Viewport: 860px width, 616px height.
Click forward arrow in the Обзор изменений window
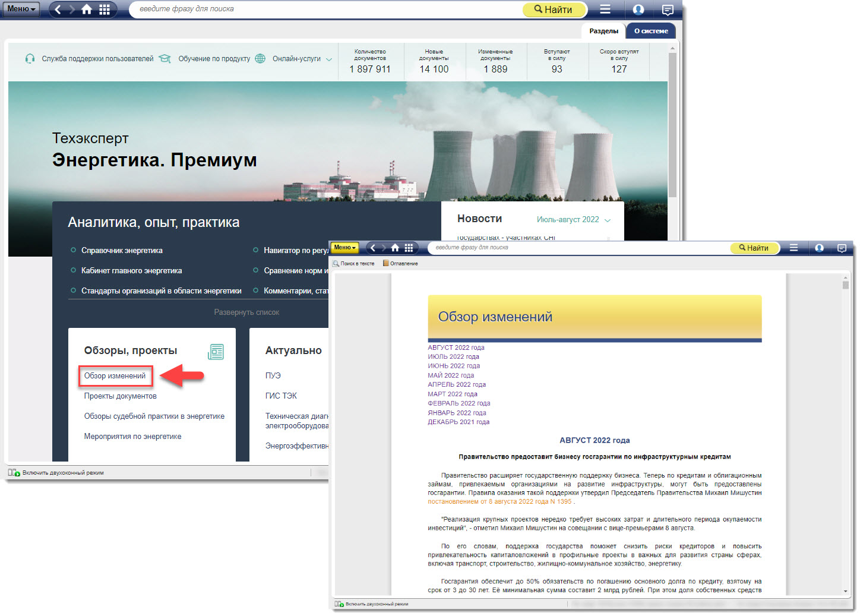click(x=384, y=248)
